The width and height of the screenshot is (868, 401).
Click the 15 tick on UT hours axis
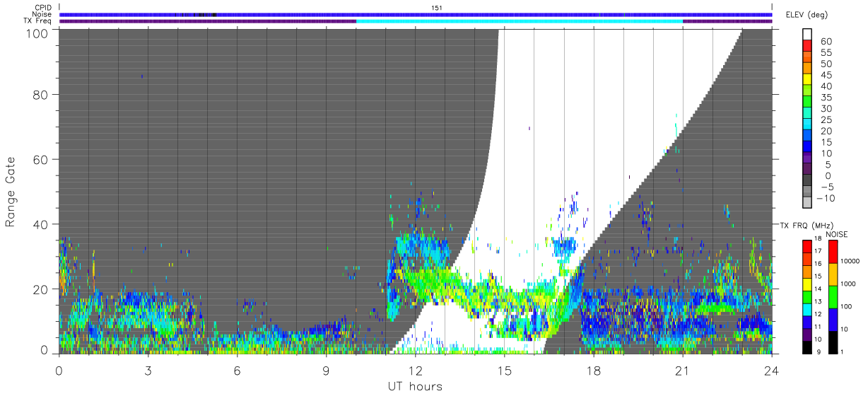pos(505,370)
